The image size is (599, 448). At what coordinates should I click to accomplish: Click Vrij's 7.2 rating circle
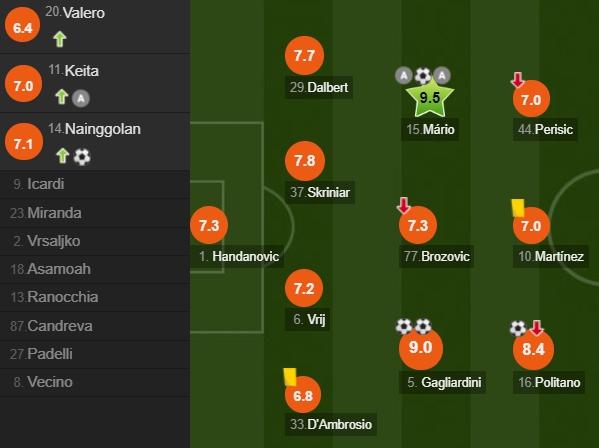(x=304, y=288)
